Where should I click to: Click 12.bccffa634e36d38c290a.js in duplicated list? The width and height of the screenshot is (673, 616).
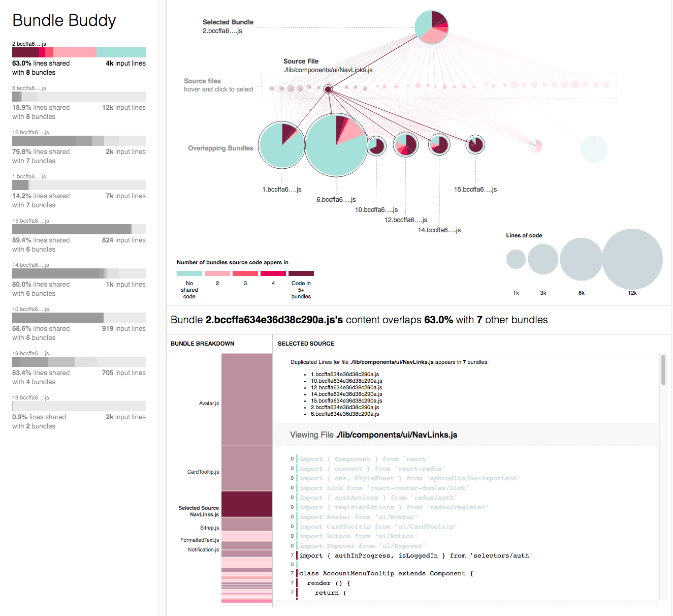click(346, 387)
